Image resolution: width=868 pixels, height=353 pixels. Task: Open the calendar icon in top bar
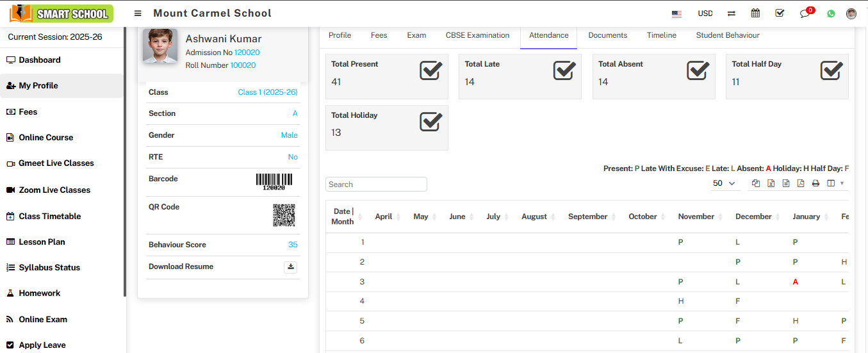pos(755,13)
